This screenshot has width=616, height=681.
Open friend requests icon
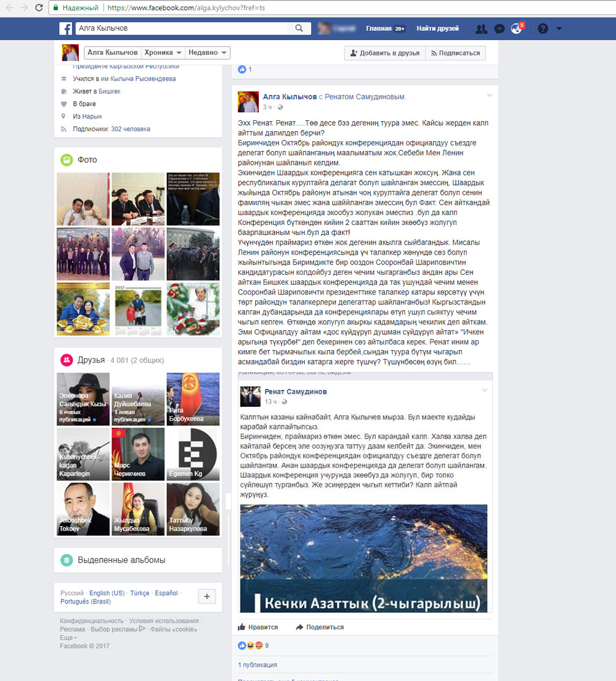pos(482,28)
